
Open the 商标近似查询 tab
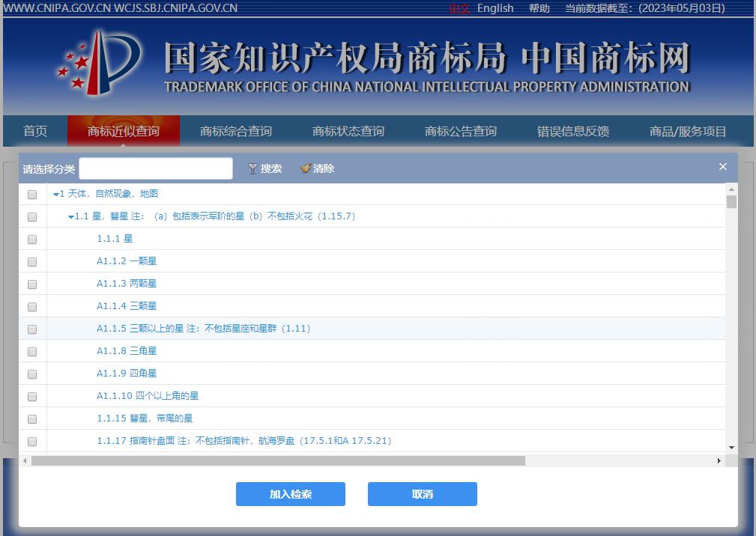[x=124, y=131]
